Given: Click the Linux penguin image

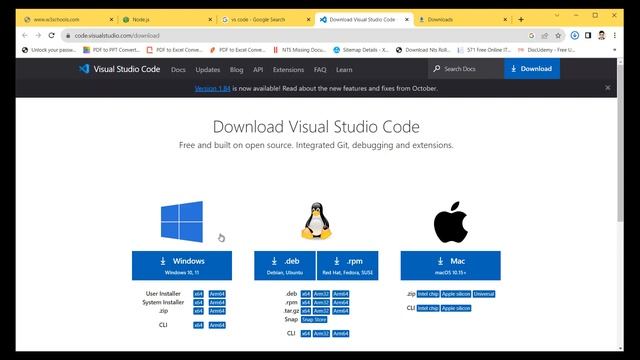Looking at the screenshot, I should pyautogui.click(x=316, y=221).
